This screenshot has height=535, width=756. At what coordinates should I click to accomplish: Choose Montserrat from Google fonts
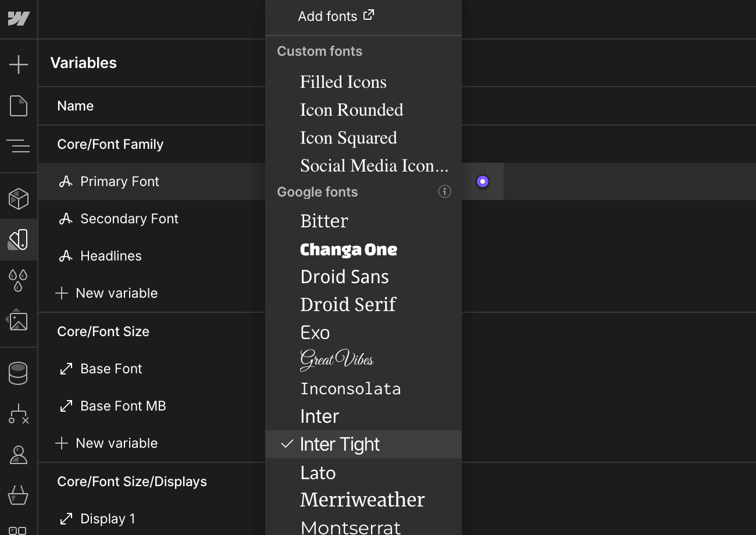click(x=350, y=527)
